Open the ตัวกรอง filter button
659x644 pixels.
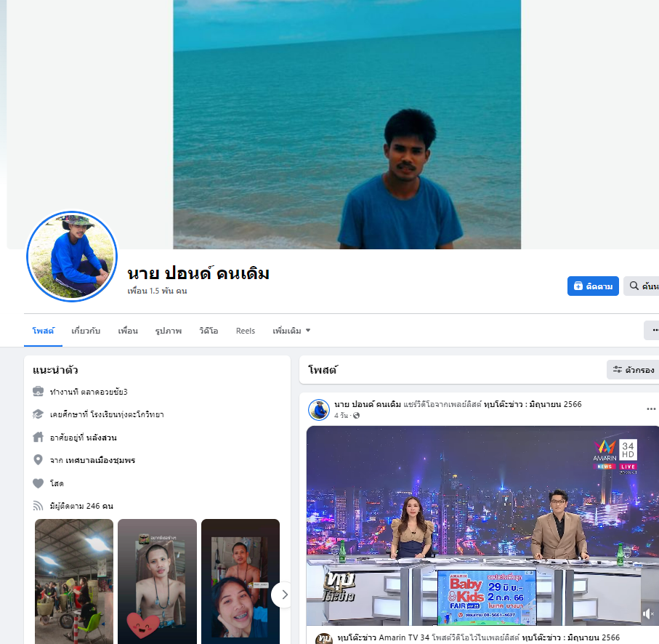[634, 370]
